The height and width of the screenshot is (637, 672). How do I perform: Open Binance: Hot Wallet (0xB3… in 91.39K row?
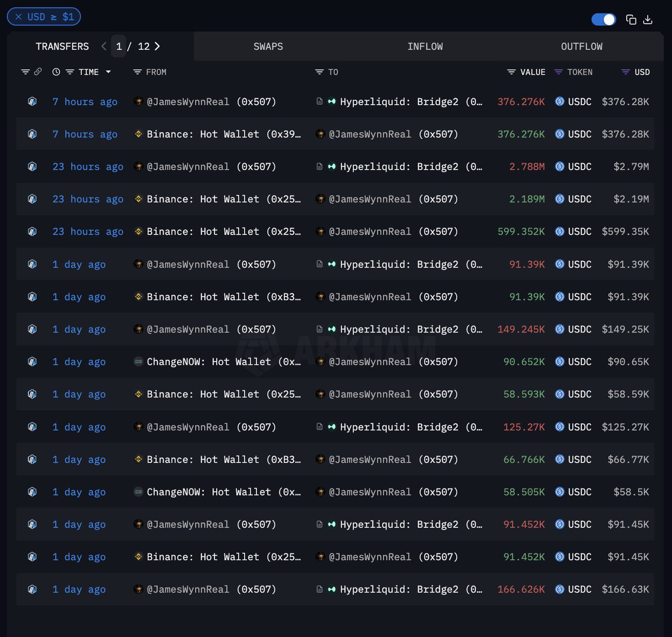pyautogui.click(x=223, y=297)
